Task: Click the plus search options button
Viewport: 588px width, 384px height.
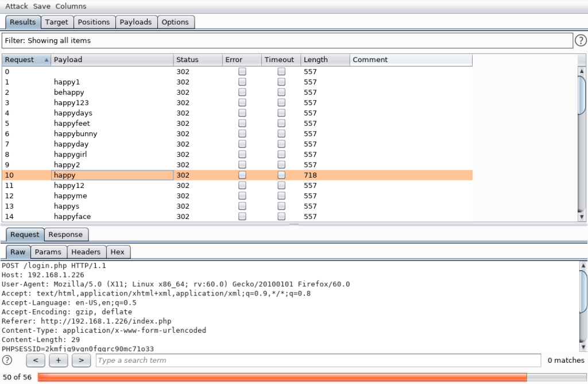Action: coord(59,360)
